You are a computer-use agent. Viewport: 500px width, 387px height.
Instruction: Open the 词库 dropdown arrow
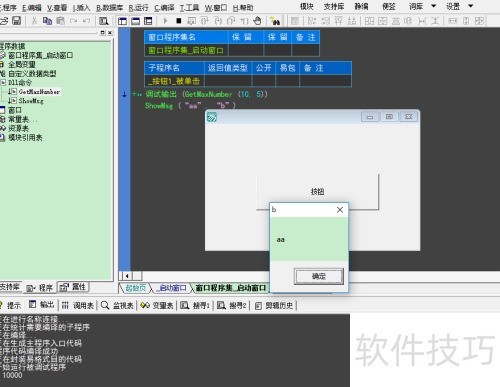(434, 6)
